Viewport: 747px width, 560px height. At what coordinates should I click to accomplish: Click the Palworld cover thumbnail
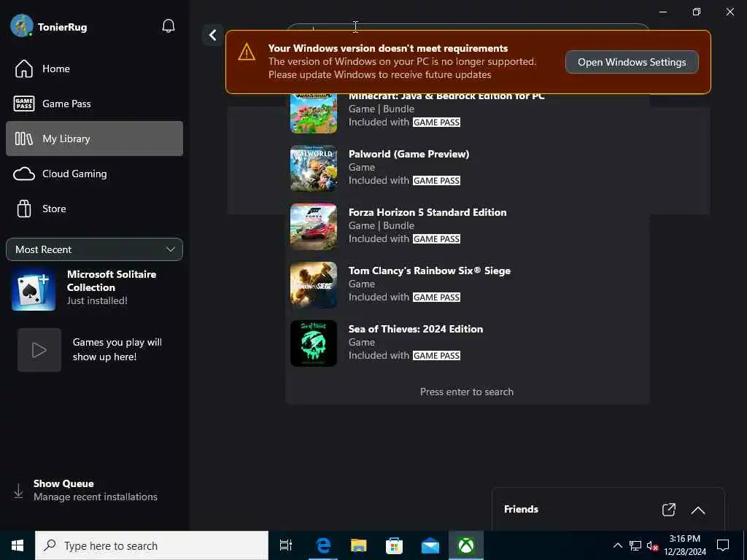[314, 168]
